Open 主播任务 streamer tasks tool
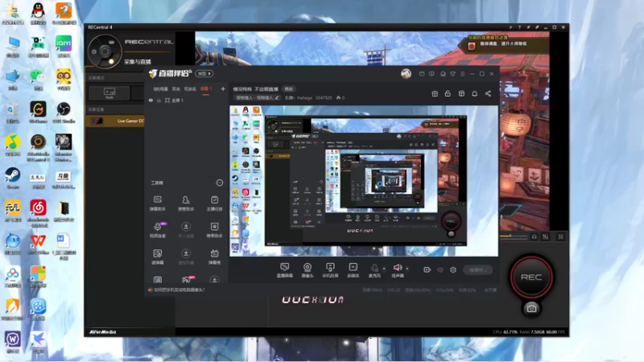644x362 pixels. 214,204
